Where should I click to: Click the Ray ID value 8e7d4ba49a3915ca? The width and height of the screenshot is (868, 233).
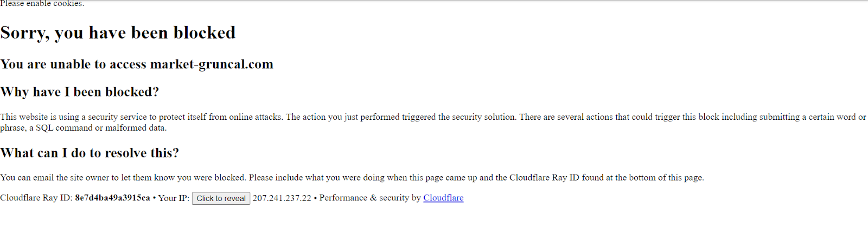112,198
